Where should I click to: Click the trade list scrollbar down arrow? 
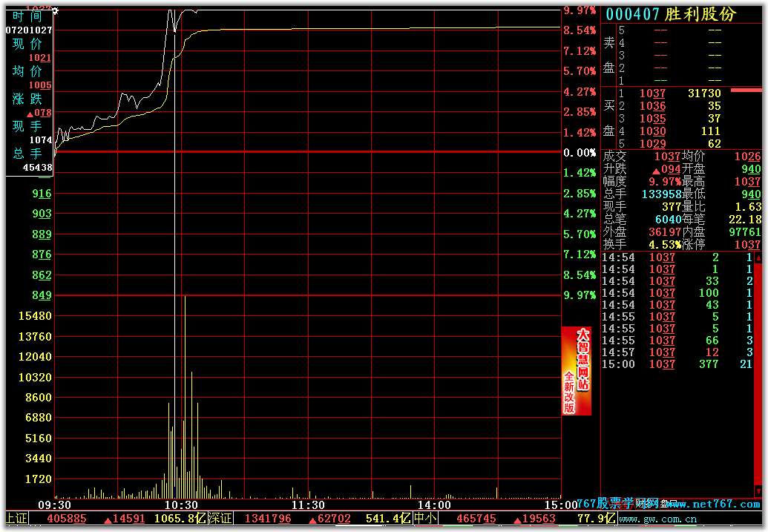tap(758, 491)
